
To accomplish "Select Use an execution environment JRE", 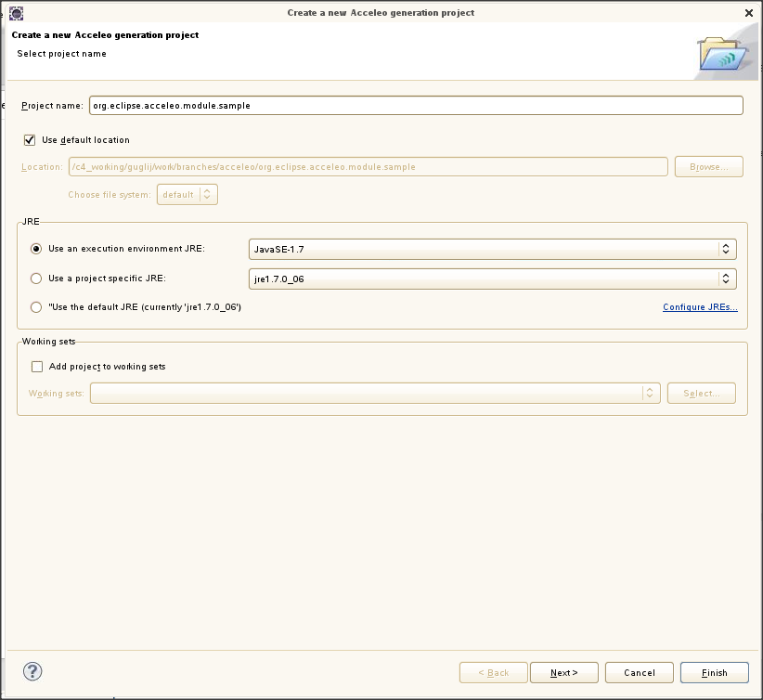I will 36,249.
